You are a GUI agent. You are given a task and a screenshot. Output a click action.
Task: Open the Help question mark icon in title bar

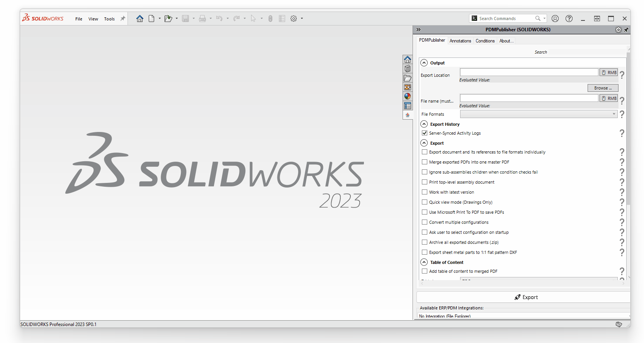click(569, 19)
